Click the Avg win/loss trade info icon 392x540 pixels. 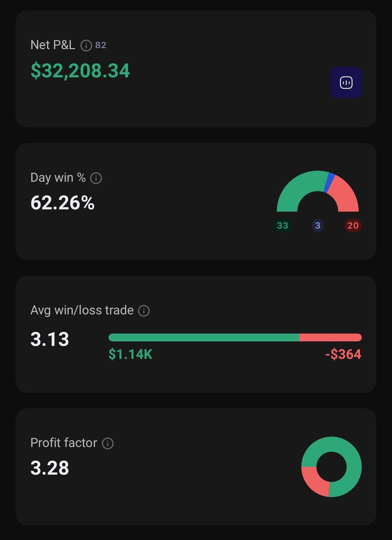(144, 311)
